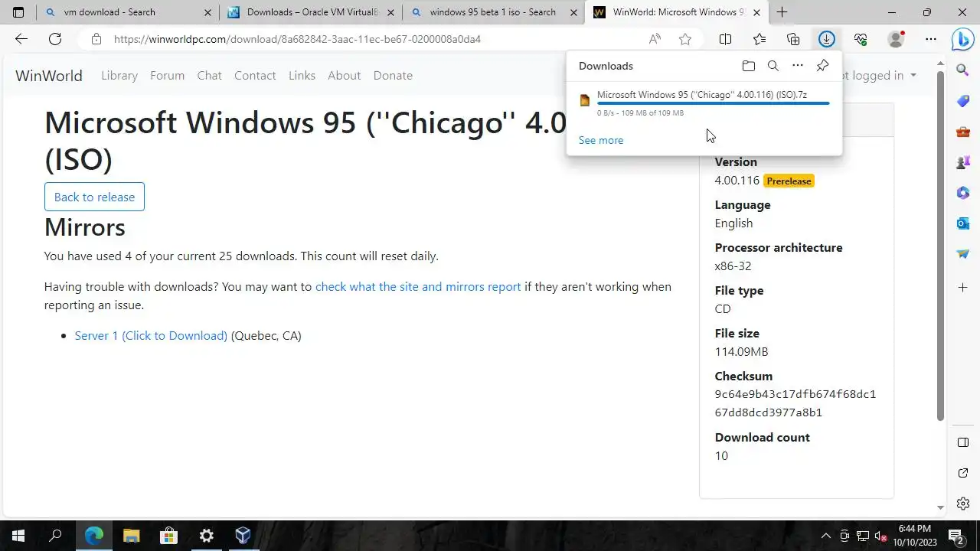Viewport: 980px width, 551px height.
Task: Open the Favorites list icon
Action: (759, 39)
